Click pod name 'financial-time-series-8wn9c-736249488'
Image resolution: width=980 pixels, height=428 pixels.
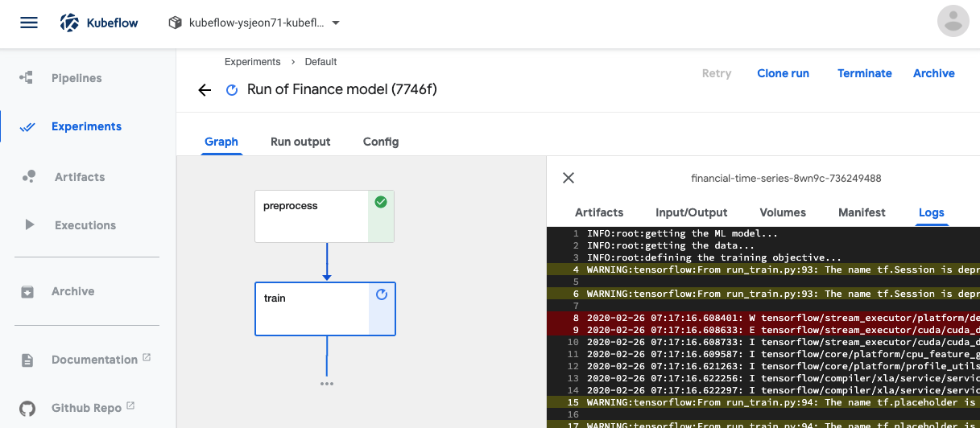(787, 178)
